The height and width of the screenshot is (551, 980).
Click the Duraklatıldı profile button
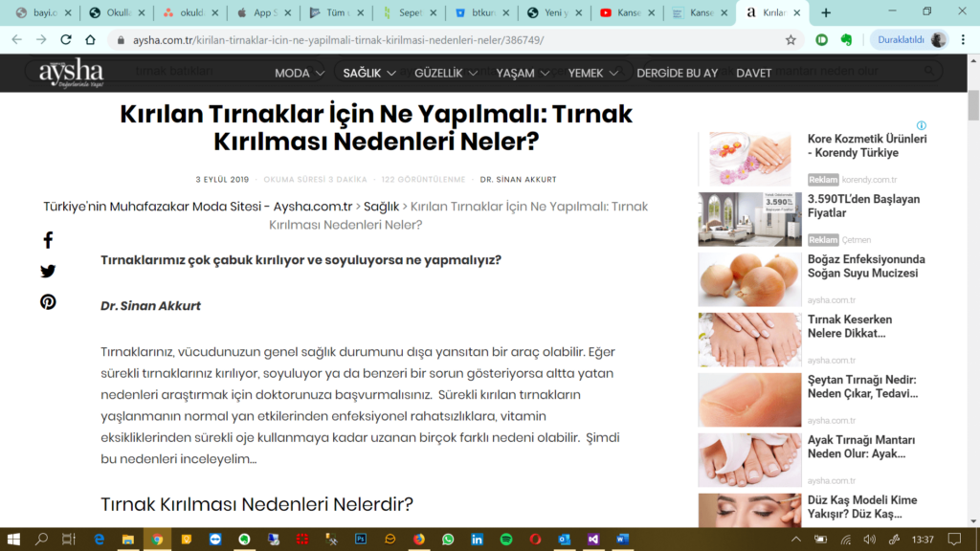[x=910, y=39]
